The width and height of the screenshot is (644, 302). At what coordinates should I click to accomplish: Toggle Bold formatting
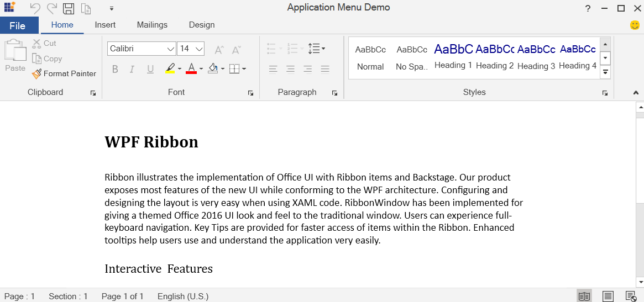(x=115, y=69)
